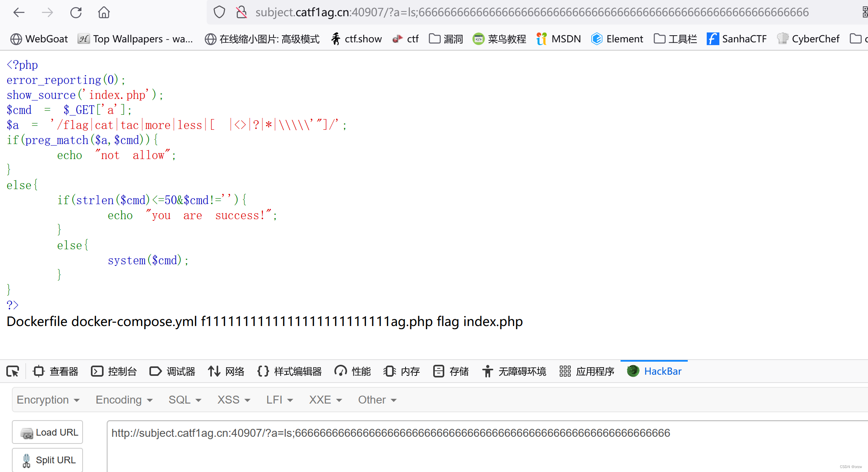The image size is (868, 472).
Task: Open the ctf.show bookmark
Action: click(x=357, y=39)
